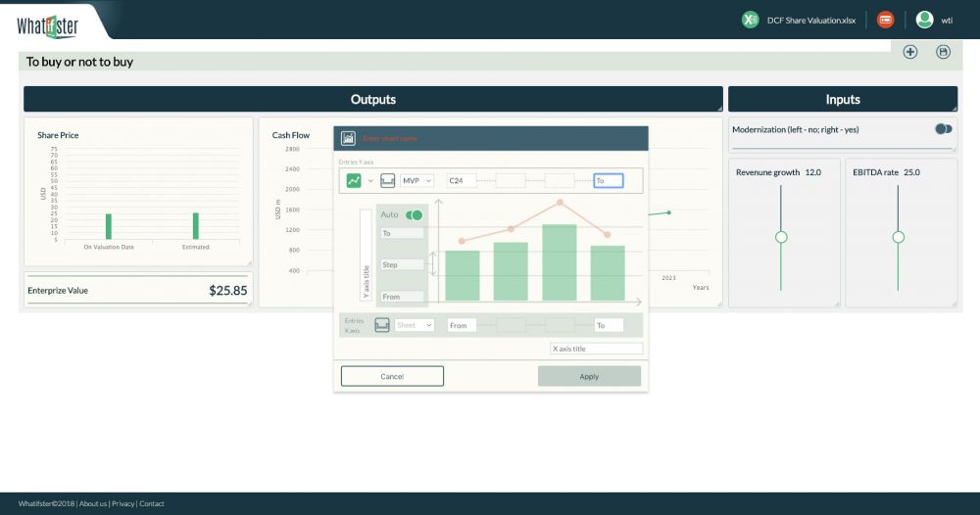Image resolution: width=980 pixels, height=515 pixels.
Task: Open the MVP sheet dropdown
Action: point(416,180)
